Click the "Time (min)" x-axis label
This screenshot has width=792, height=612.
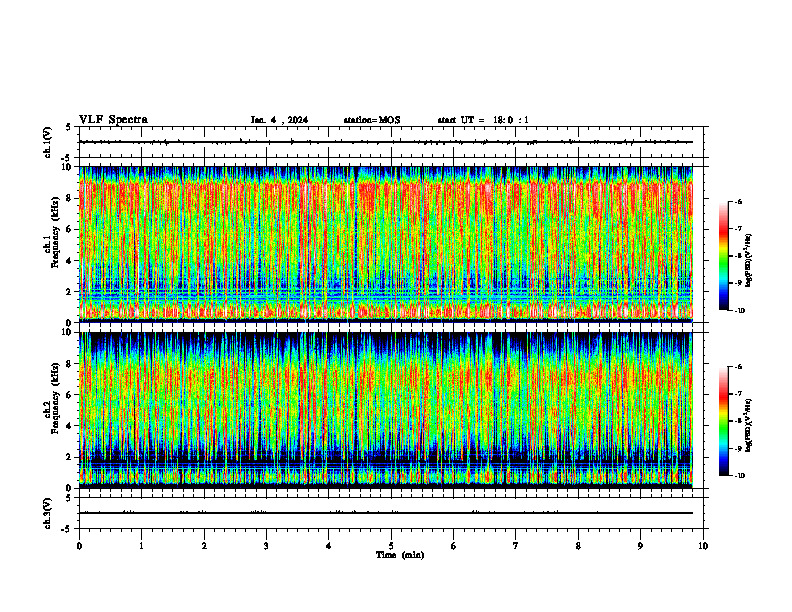(400, 555)
